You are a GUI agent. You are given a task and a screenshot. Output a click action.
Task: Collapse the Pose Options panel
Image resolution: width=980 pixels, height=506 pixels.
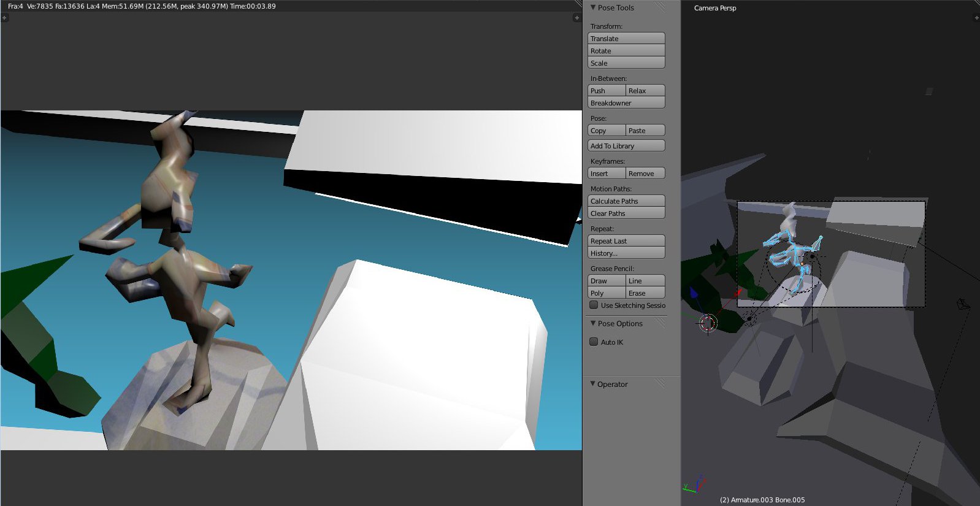[x=593, y=323]
